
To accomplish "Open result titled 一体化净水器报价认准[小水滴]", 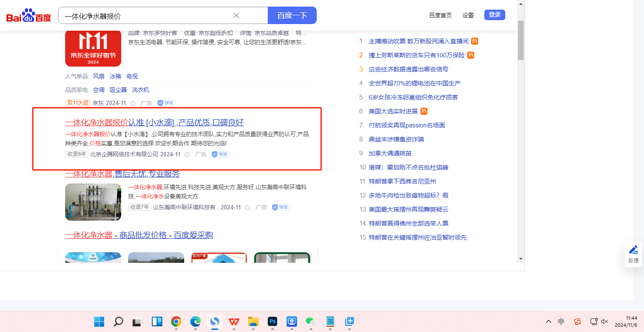I will click(x=154, y=123).
